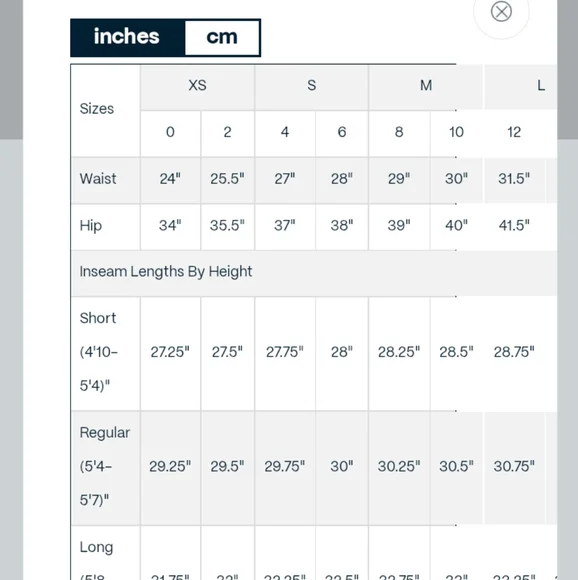Close the size chart with the X icon
578x580 pixels.
point(501,11)
